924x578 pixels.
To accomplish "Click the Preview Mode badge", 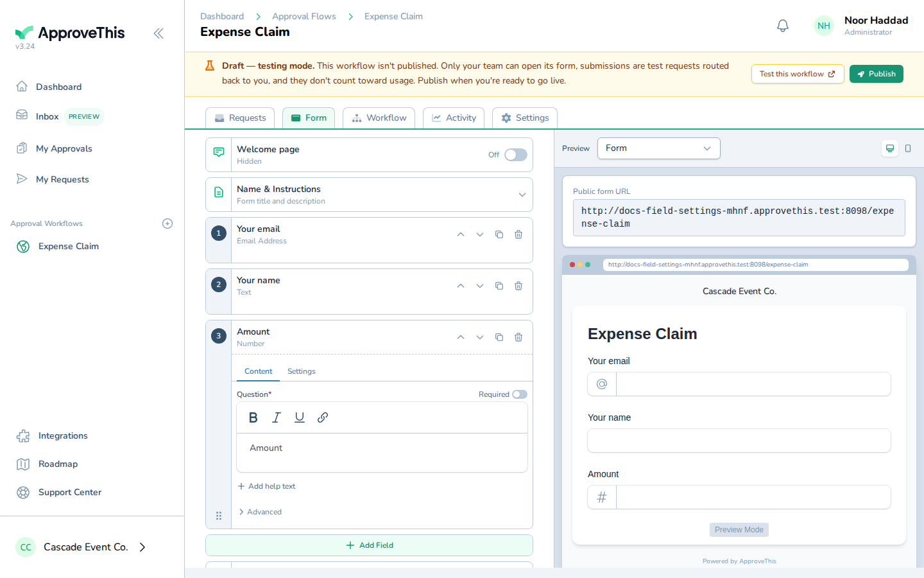I will pyautogui.click(x=739, y=530).
